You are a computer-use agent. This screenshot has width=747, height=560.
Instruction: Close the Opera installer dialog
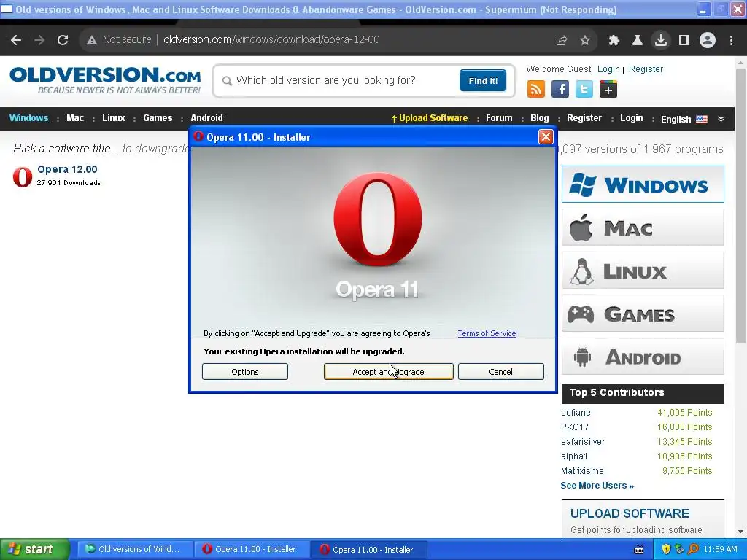[x=546, y=137]
